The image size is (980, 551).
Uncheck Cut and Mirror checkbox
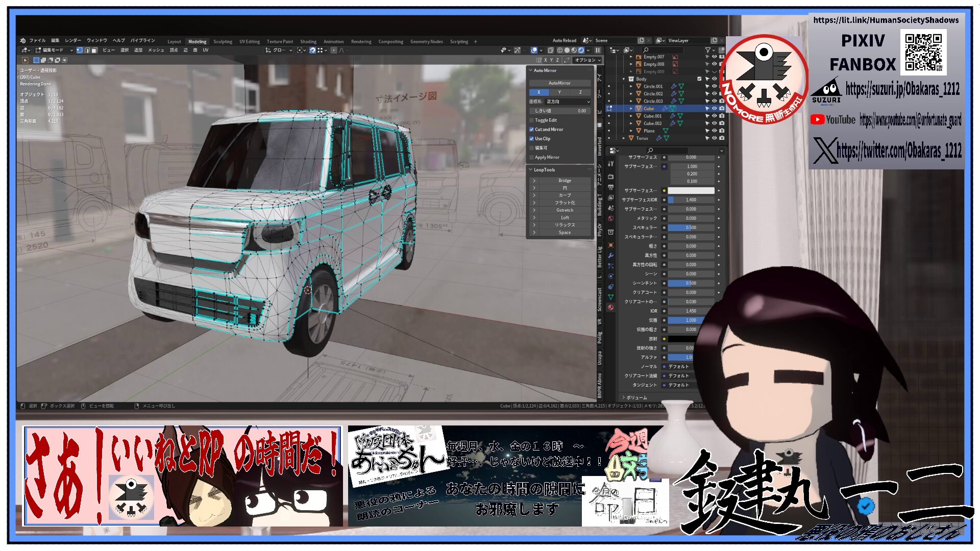531,130
